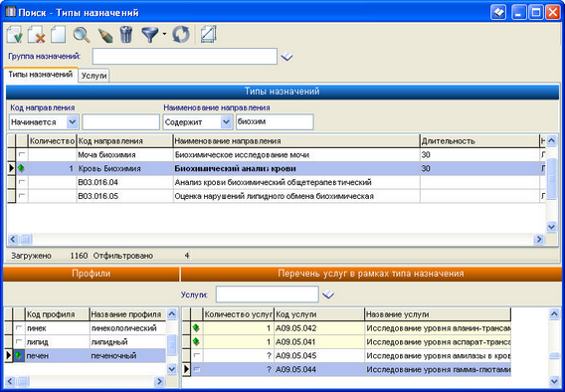Viewport: 565px width, 392px height.
Task: Click the Код направления filter text field
Action: (x=120, y=122)
